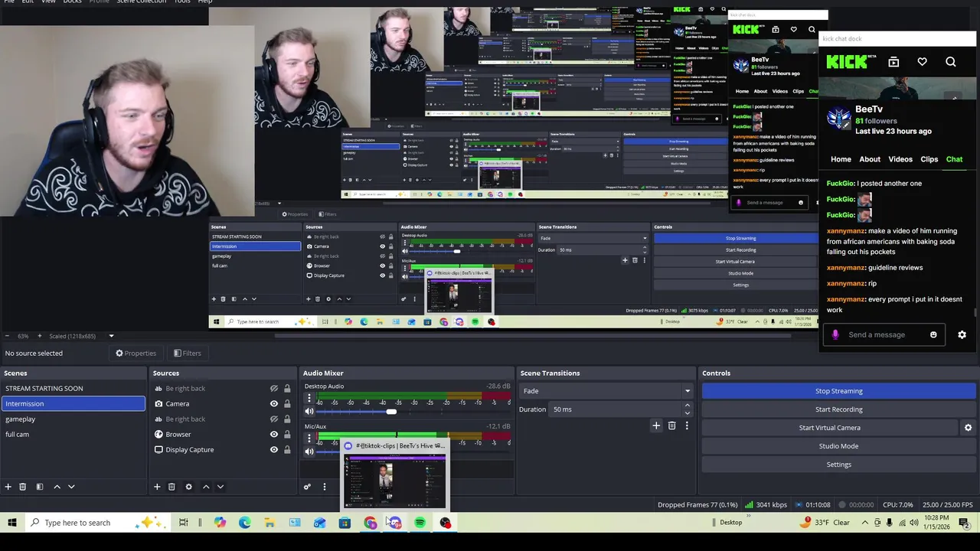Viewport: 980px width, 551px height.
Task: Adjust the Desktop Audio volume slider handle
Action: coord(391,412)
